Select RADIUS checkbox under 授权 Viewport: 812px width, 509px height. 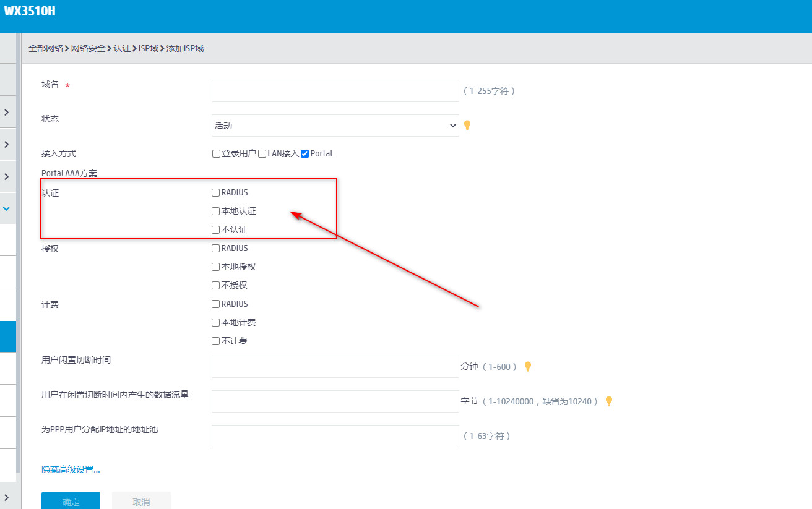coord(215,248)
